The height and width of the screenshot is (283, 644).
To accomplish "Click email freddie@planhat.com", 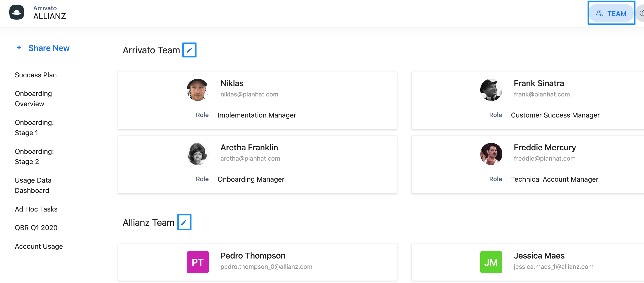I will [545, 159].
